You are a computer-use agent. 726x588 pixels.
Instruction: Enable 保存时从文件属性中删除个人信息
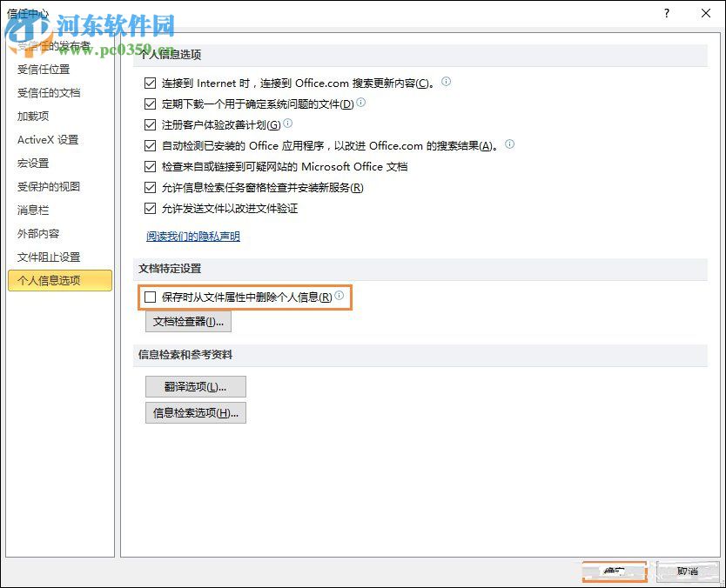[151, 297]
